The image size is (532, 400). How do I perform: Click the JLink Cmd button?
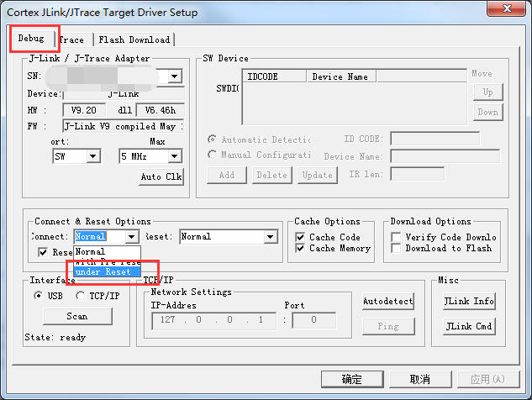tap(469, 326)
